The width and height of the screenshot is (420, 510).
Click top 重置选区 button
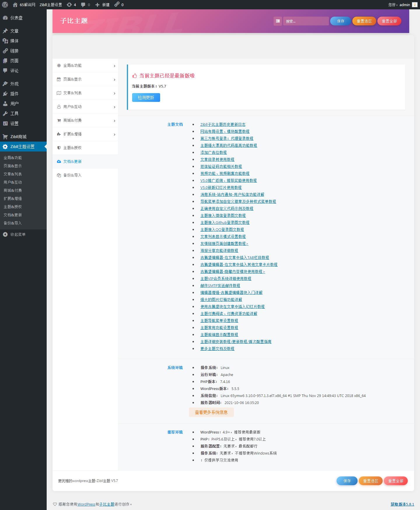click(364, 21)
